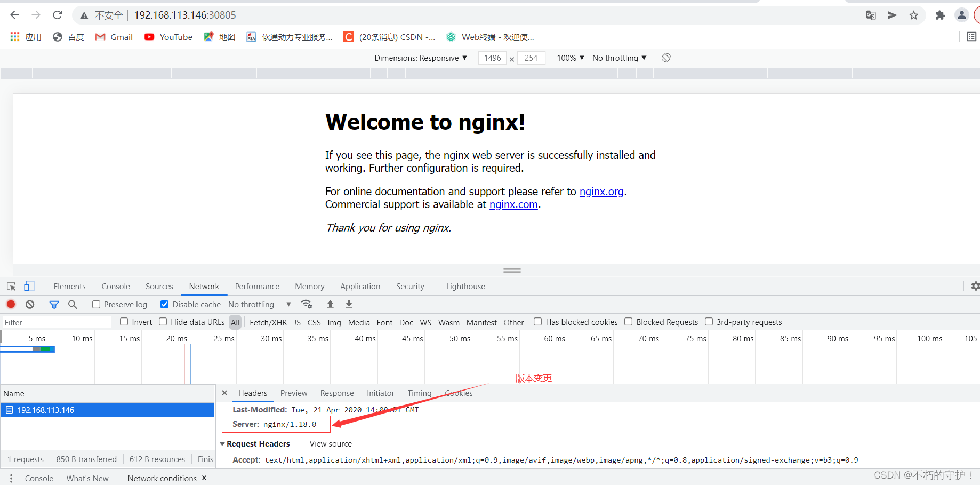Uncheck Disable cache
This screenshot has width=980, height=485.
coord(165,305)
